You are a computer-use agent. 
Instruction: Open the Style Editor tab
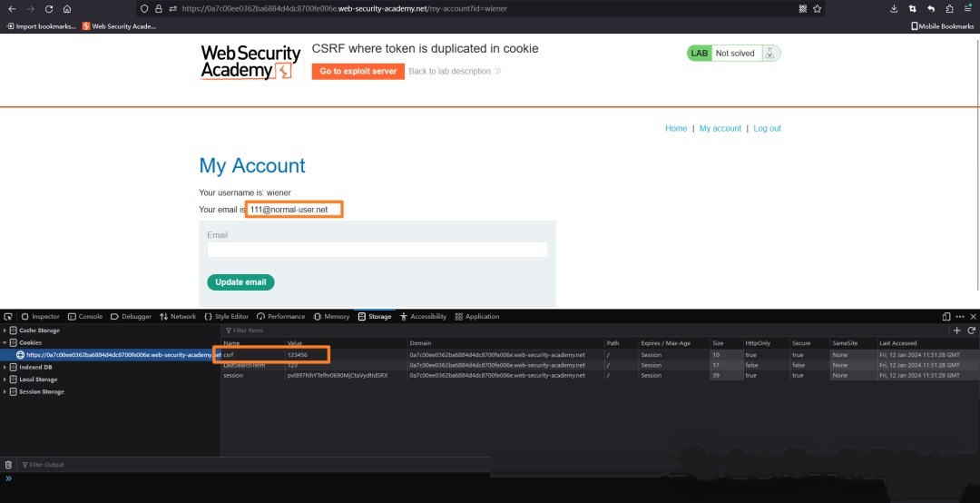point(226,317)
